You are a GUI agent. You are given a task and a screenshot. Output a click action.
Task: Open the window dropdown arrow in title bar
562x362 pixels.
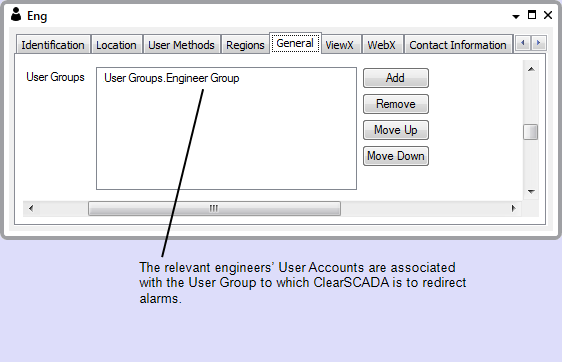[516, 16]
